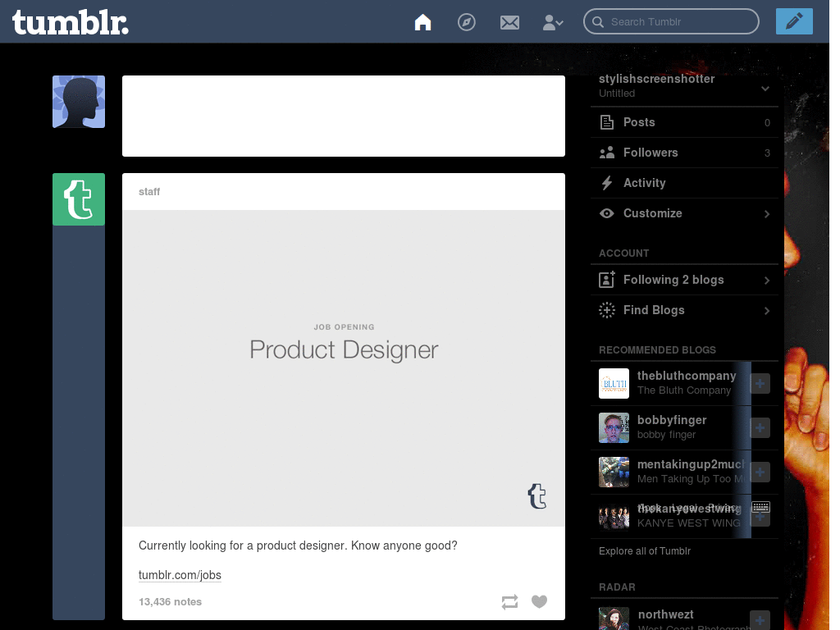Click the KANYE WEST WING avatar
The image size is (840, 630).
pyautogui.click(x=614, y=517)
